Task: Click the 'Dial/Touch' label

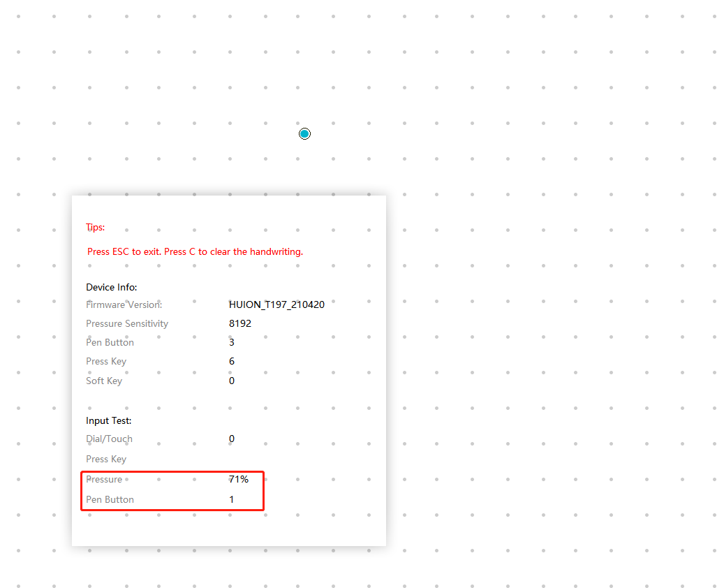Action: 109,439
